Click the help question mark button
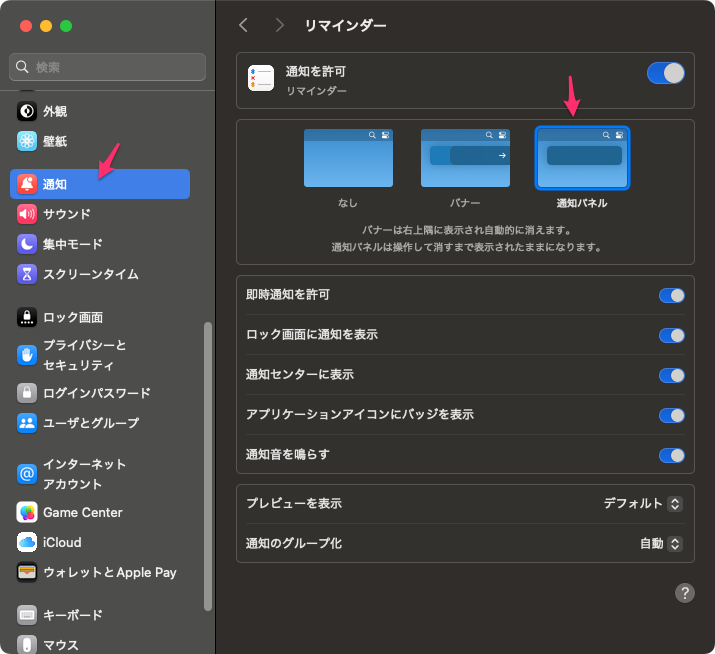The image size is (715, 654). click(x=685, y=593)
